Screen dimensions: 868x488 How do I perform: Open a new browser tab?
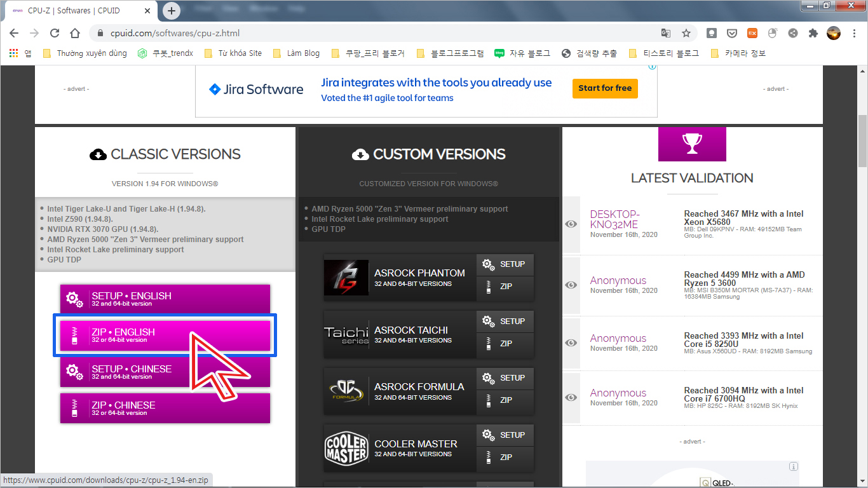[172, 11]
